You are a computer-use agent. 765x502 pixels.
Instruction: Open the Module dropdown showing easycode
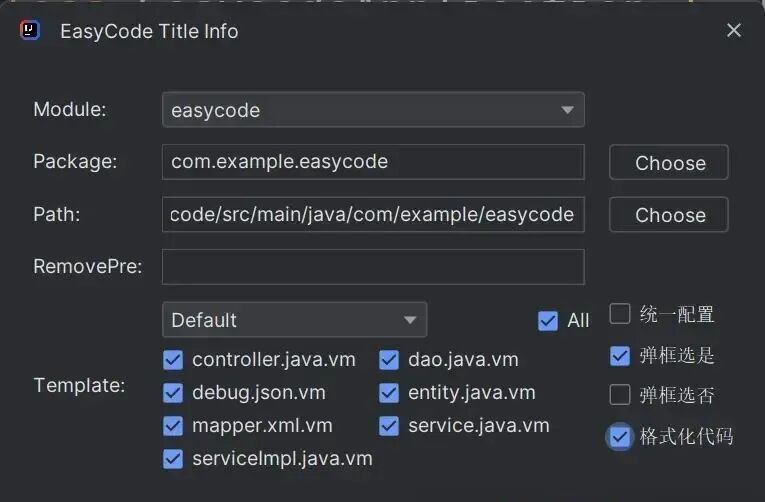coord(373,110)
